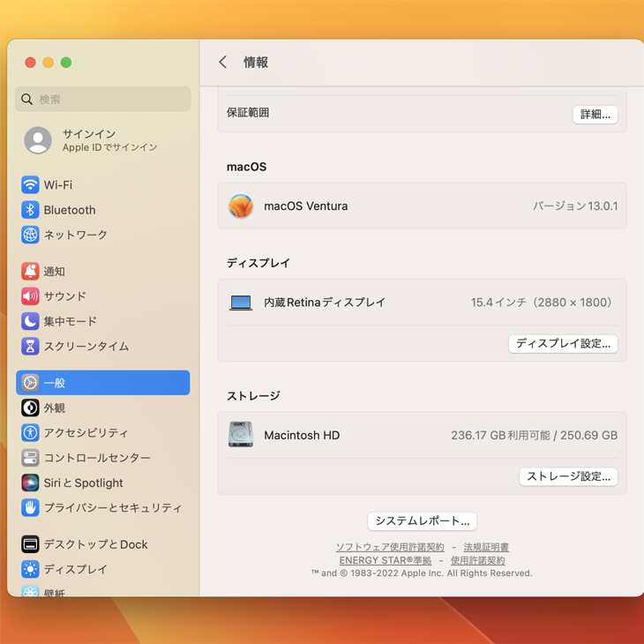
Task: Focus the 検索 search field
Action: tap(102, 99)
